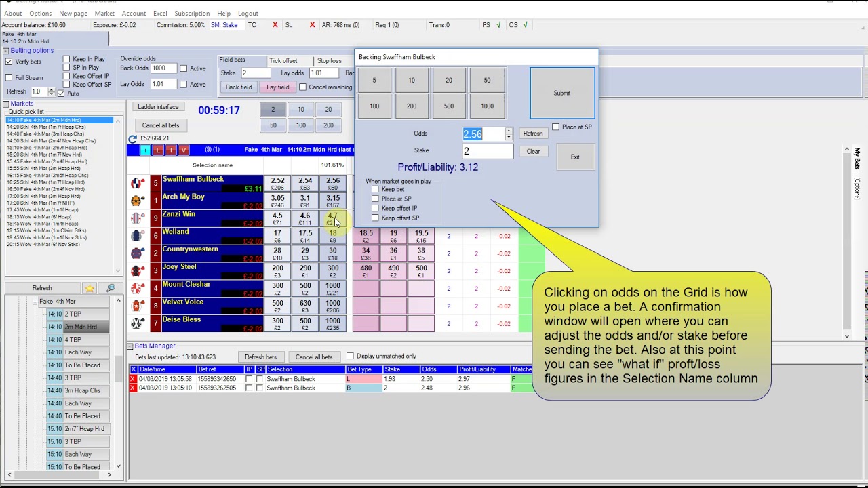Click Velvet Voice's jockey silks icon
The height and width of the screenshot is (488, 868).
click(x=138, y=306)
